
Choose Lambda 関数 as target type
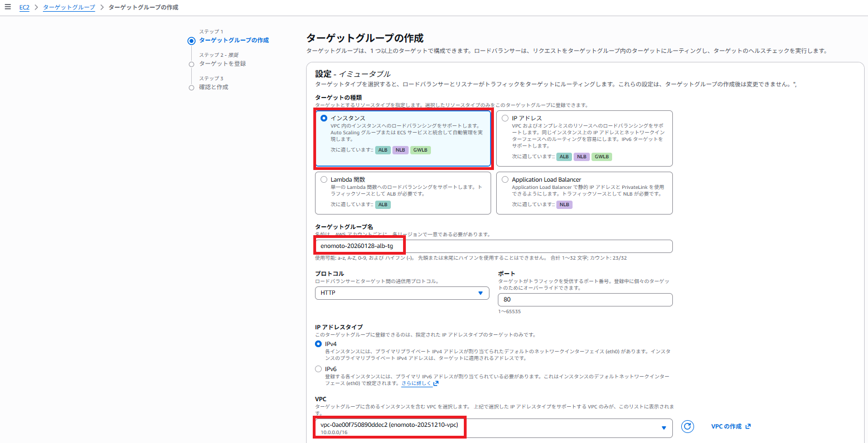click(324, 179)
